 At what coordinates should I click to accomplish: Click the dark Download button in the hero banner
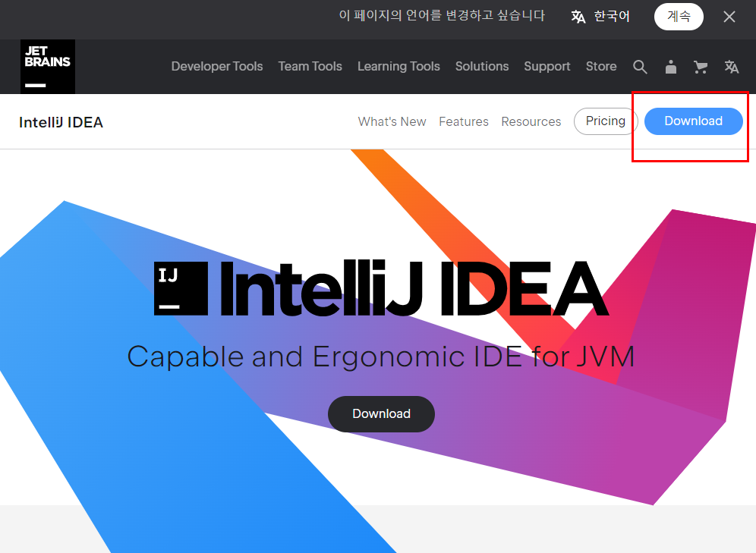tap(381, 413)
